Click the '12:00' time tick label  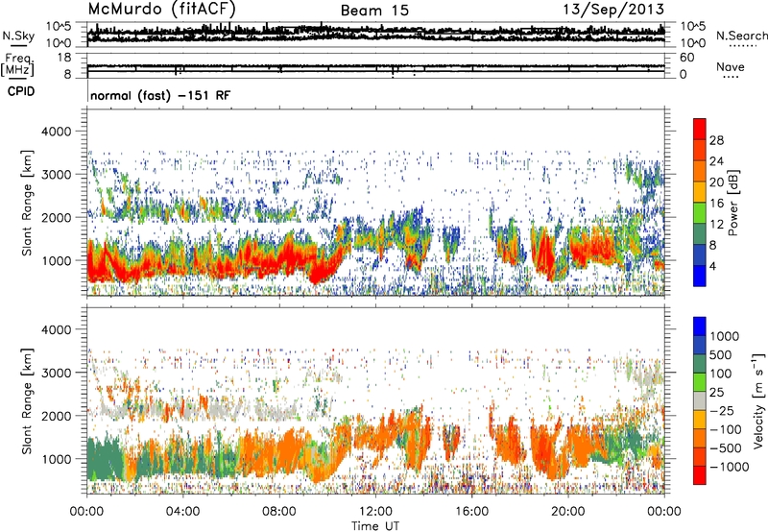point(375,512)
